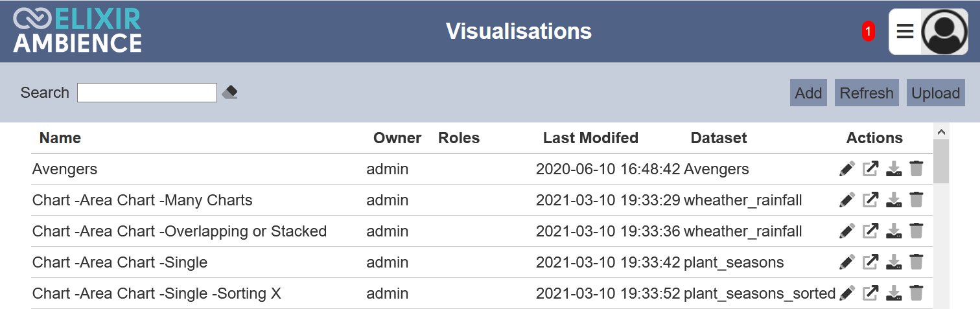The width and height of the screenshot is (980, 309).
Task: Click the Add button
Action: point(808,93)
